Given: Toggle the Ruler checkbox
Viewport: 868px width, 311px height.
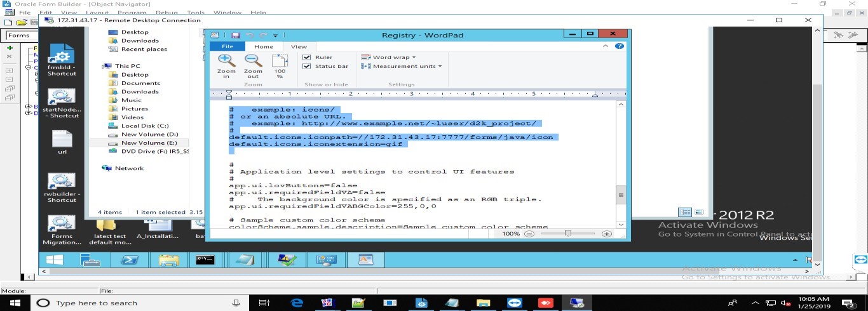Looking at the screenshot, I should (307, 57).
